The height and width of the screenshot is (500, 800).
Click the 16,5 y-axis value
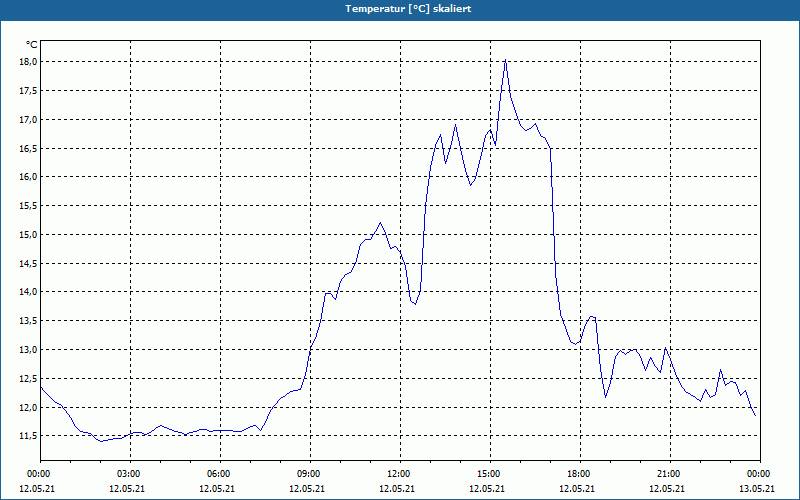point(29,148)
